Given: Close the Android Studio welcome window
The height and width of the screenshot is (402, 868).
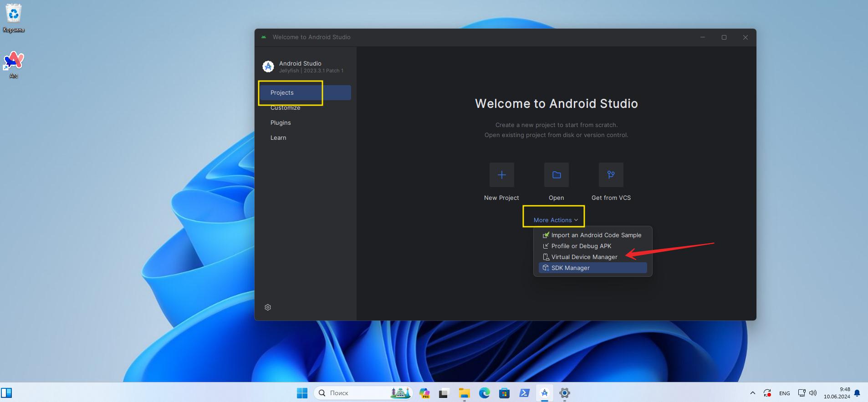Looking at the screenshot, I should click(x=745, y=37).
